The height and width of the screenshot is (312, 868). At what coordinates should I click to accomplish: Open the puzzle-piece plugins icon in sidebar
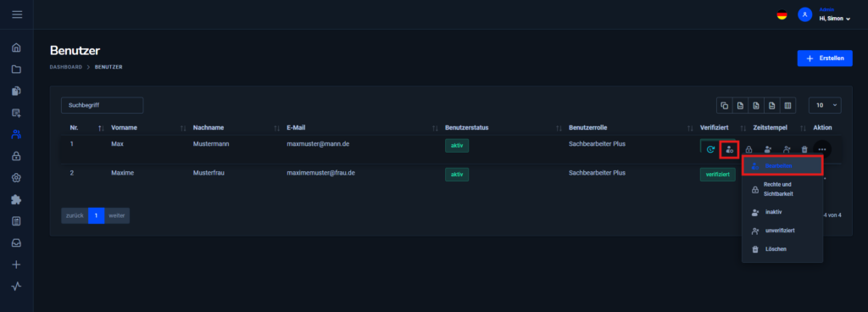[17, 200]
